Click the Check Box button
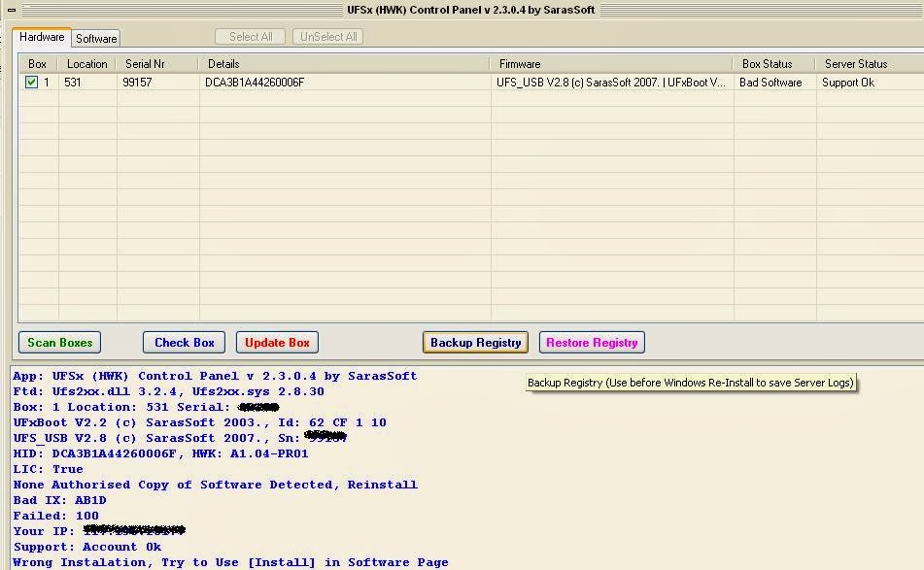The height and width of the screenshot is (570, 924). point(184,342)
